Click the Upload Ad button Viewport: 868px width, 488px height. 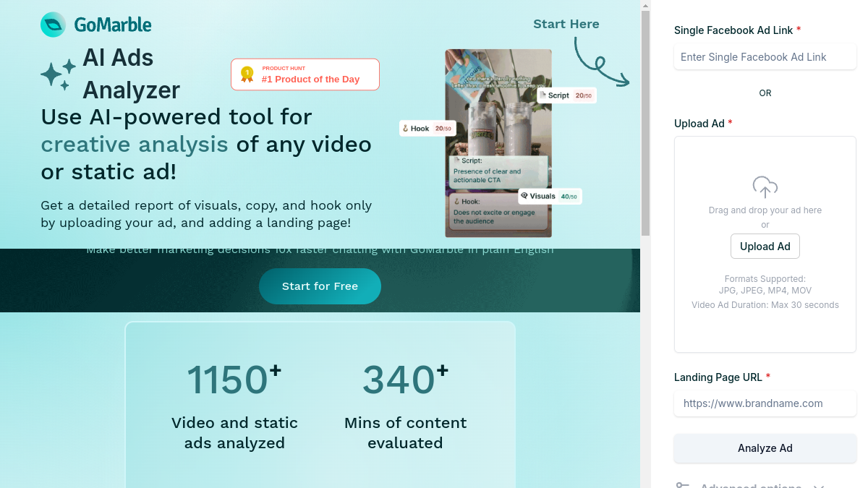765,247
